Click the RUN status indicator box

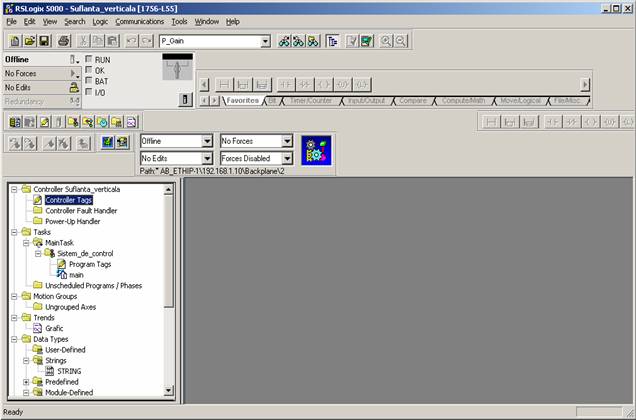coord(89,59)
